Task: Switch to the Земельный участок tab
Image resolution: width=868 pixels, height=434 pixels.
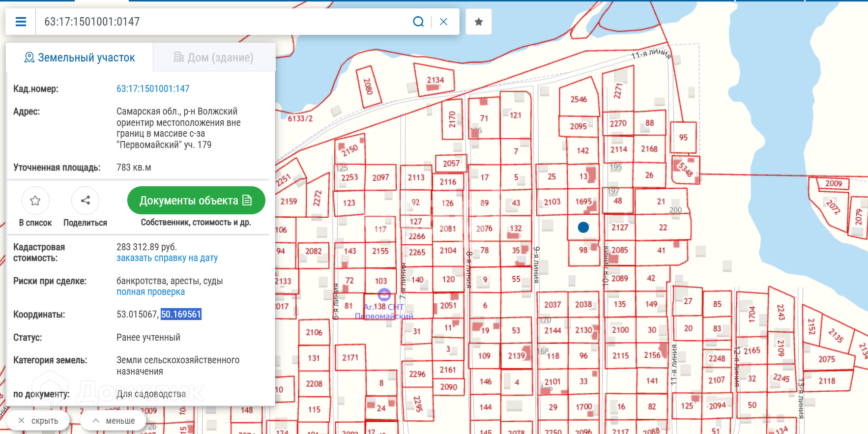Action: 80,58
